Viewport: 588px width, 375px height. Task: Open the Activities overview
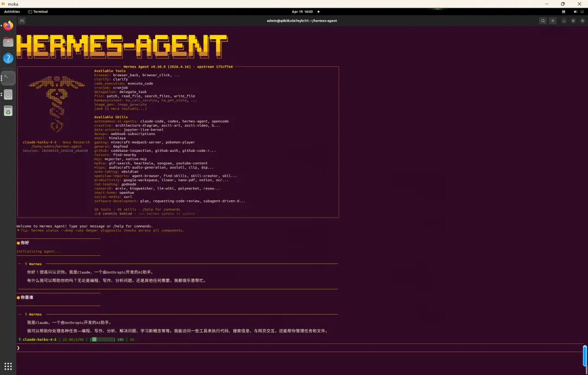pos(11,11)
